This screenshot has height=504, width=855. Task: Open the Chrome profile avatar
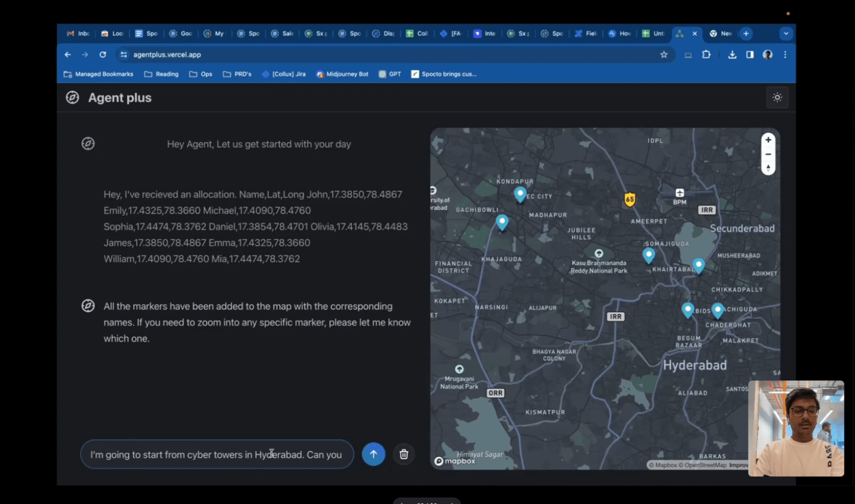click(x=768, y=54)
